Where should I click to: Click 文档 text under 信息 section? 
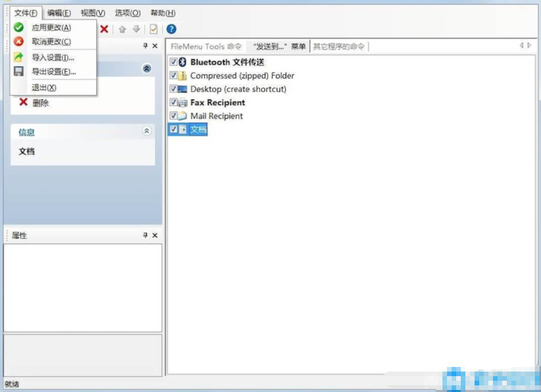(27, 151)
